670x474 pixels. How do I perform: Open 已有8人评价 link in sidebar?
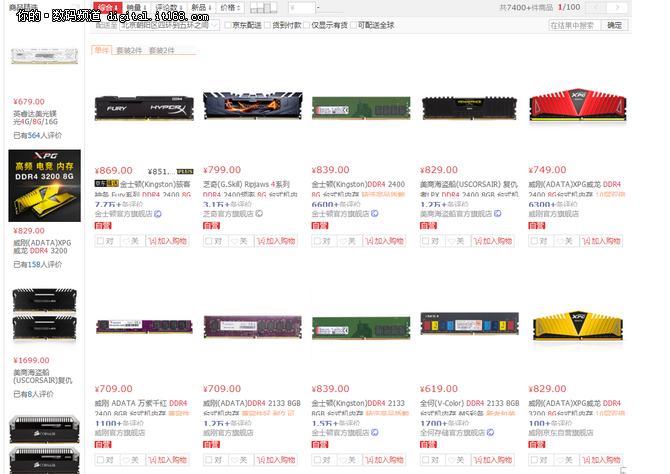click(x=33, y=394)
